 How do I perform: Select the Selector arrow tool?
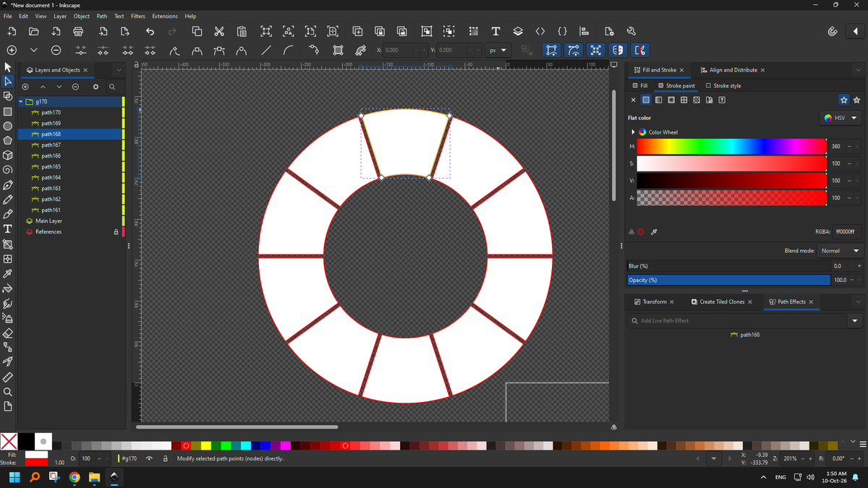click(8, 67)
